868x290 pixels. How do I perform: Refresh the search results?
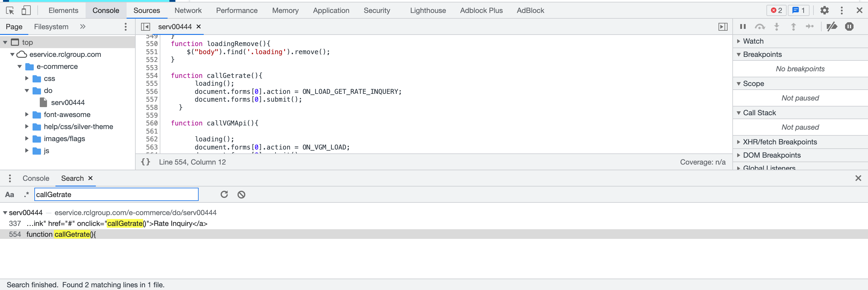point(224,194)
